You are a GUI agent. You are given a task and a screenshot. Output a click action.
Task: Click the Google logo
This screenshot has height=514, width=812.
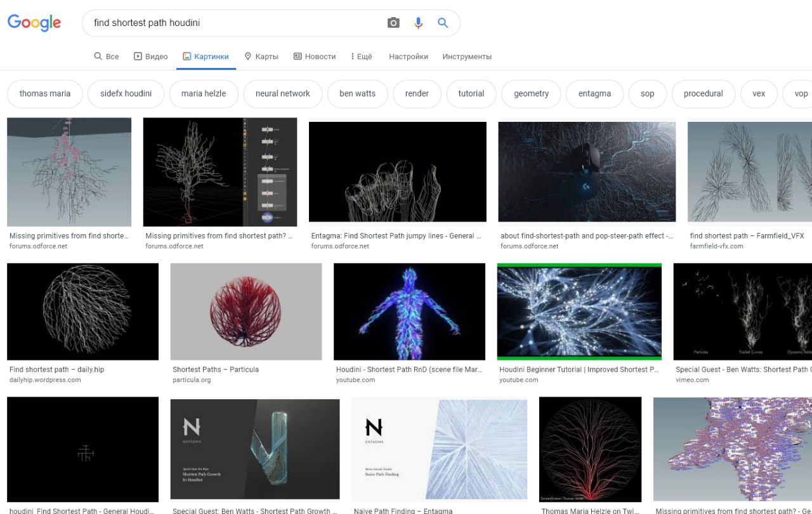pyautogui.click(x=34, y=23)
